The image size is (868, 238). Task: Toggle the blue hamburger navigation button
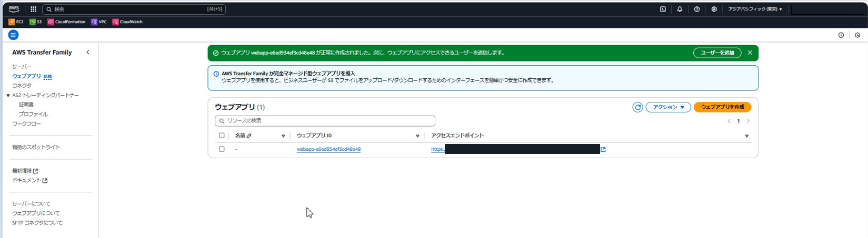pos(14,35)
